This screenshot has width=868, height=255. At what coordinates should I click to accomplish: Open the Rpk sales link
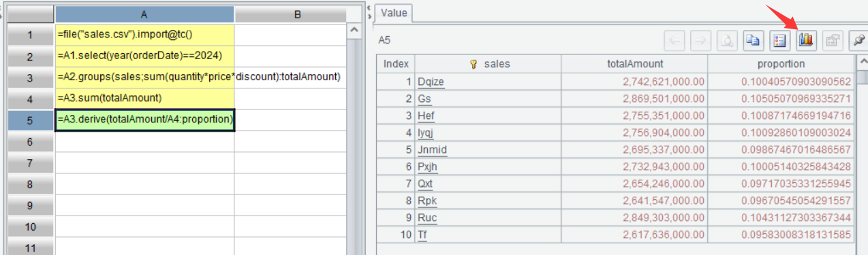(x=427, y=201)
